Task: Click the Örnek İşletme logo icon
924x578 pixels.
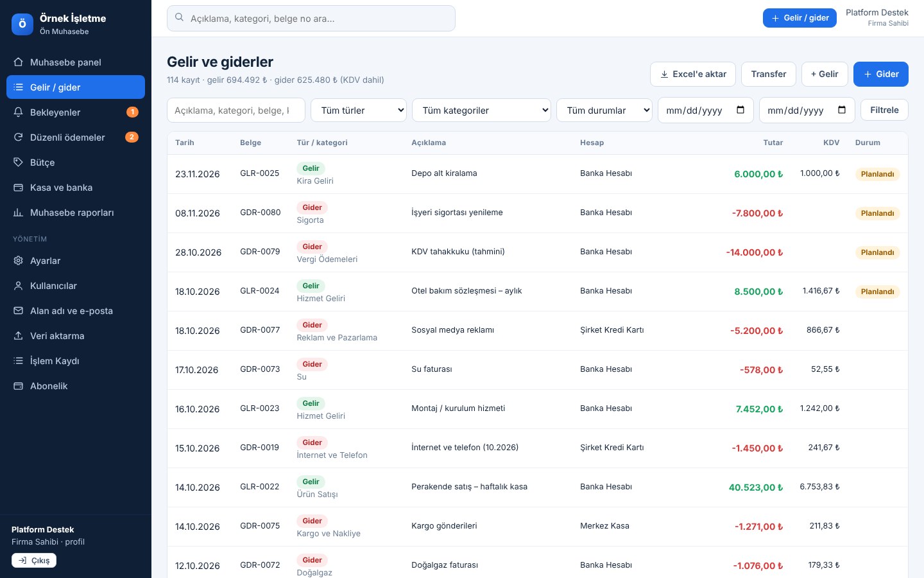Action: (x=22, y=24)
